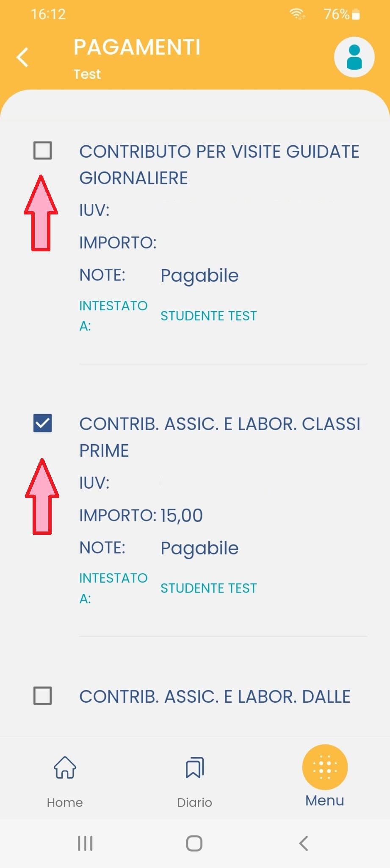Viewport: 390px width, 868px height.
Task: Open the orange Menu grid button
Action: pos(325,767)
